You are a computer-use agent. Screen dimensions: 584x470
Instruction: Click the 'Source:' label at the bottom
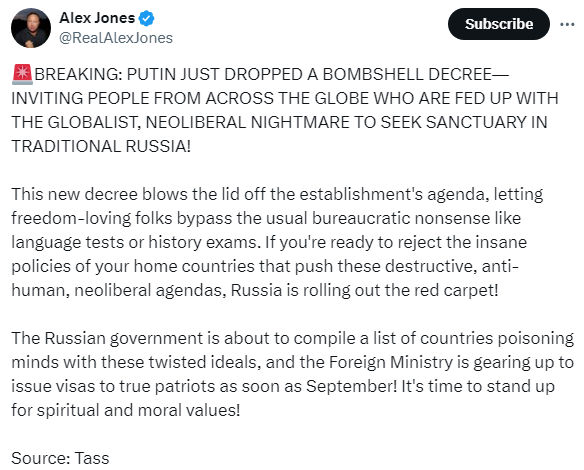pyautogui.click(x=41, y=458)
